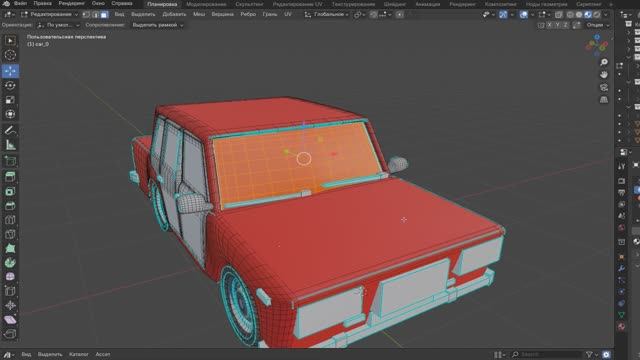640x360 pixels.
Task: Click the viewport pan hand icon
Action: 604,75
